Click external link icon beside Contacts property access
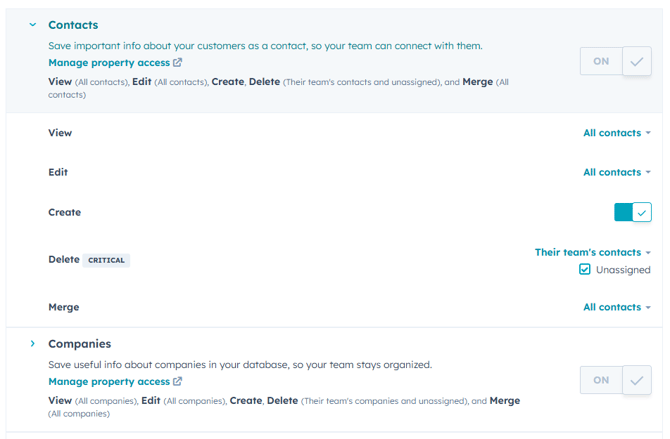The image size is (670, 439). tap(178, 62)
